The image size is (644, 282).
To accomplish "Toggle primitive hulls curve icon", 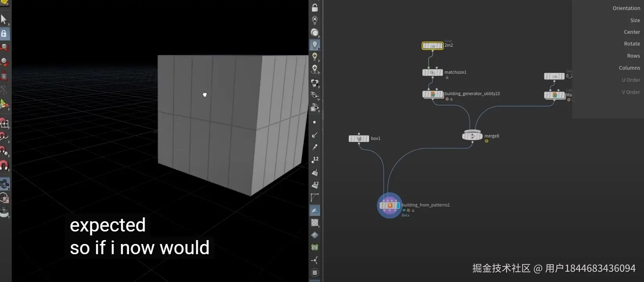I will 315,197.
